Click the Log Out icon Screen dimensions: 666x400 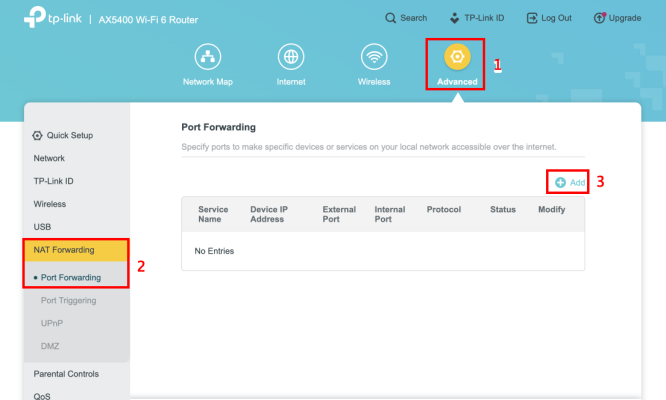click(532, 18)
